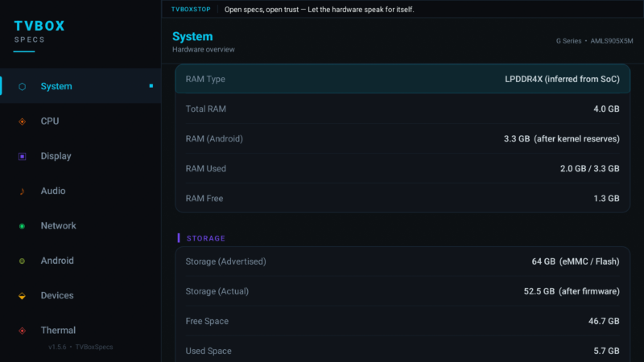Click the Thermal diamond icon
The height and width of the screenshot is (362, 644).
pos(23,331)
